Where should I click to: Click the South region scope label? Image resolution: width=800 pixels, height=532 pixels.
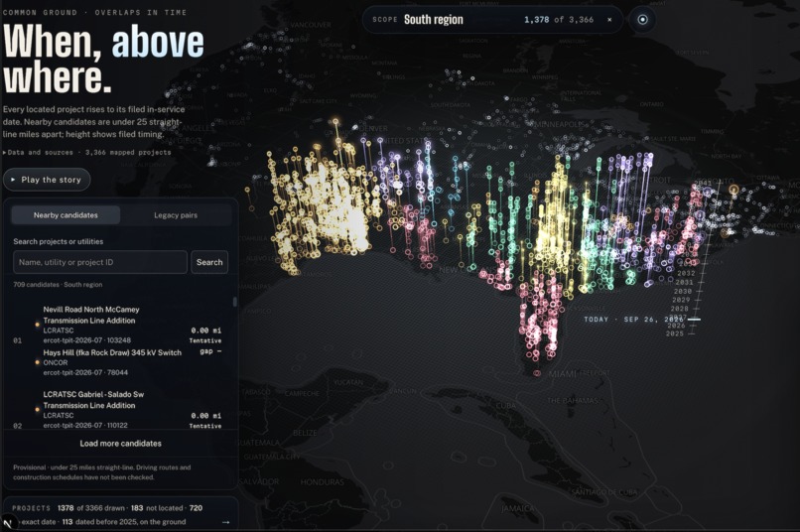[x=434, y=20]
